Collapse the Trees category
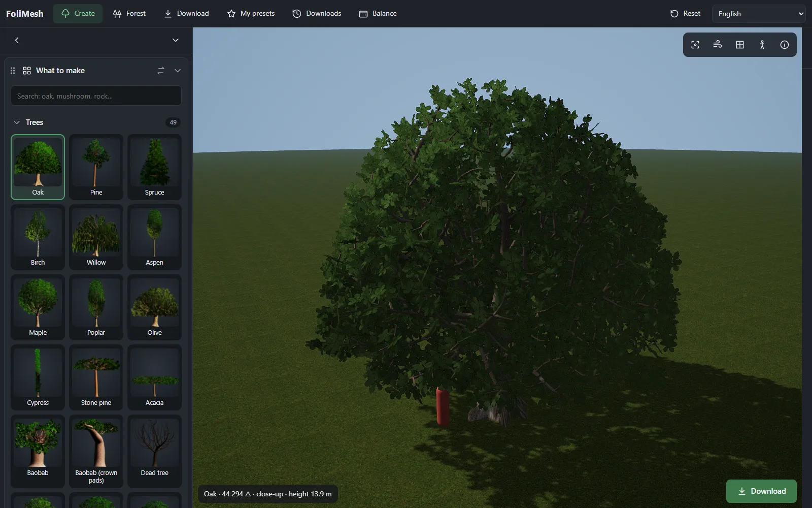 point(17,122)
